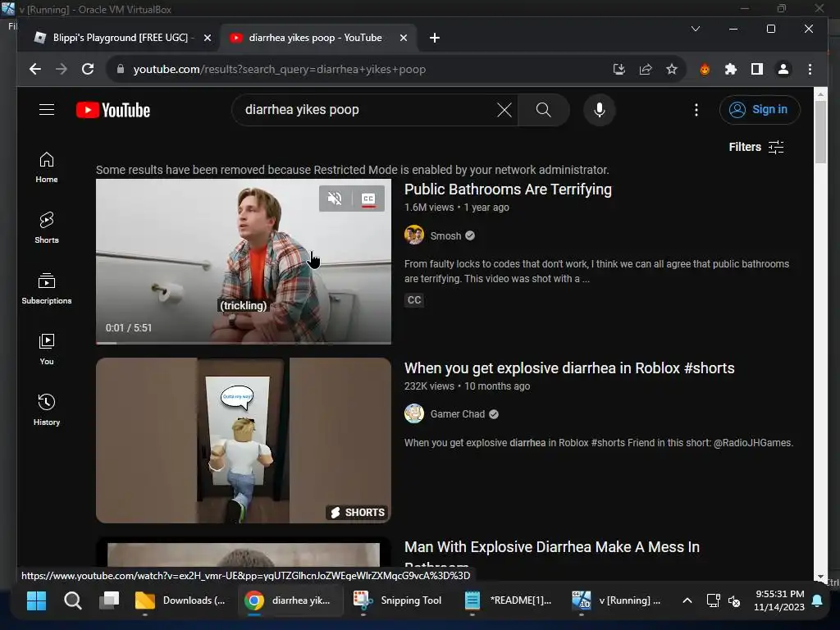Switch to README Notepad window
This screenshot has width=840, height=630.
508,600
